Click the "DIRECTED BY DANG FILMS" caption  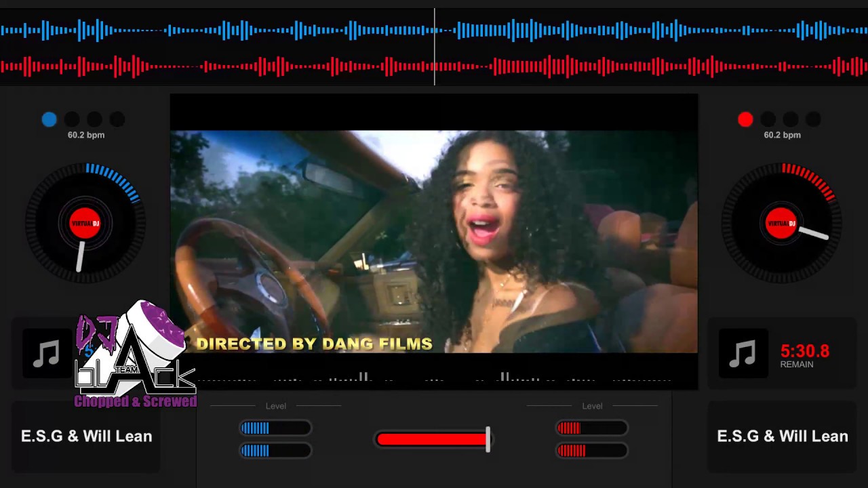(314, 344)
